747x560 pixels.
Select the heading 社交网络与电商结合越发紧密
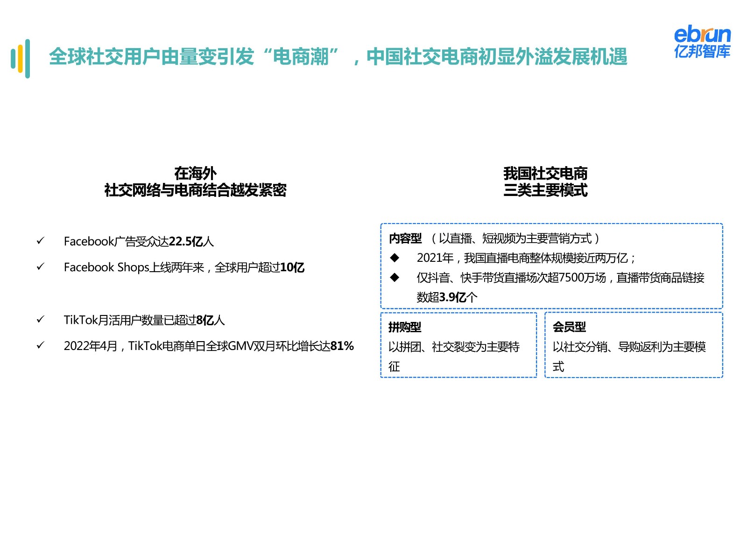point(195,190)
